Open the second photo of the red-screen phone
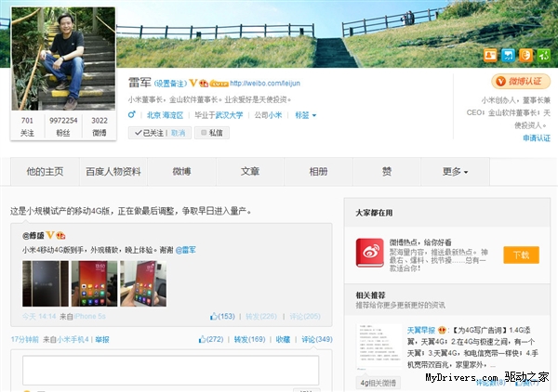The width and height of the screenshot is (558, 392). (x=94, y=283)
